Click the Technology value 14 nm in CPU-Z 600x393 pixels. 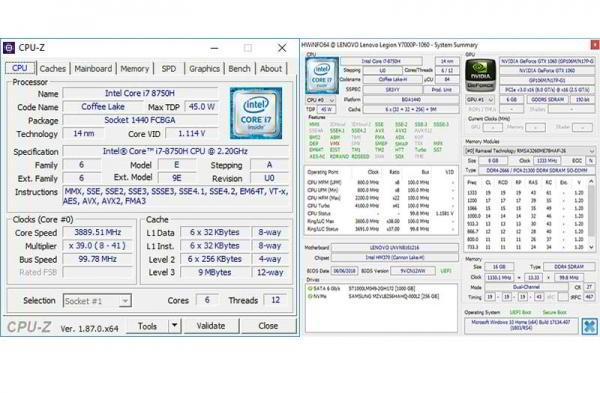tap(83, 134)
